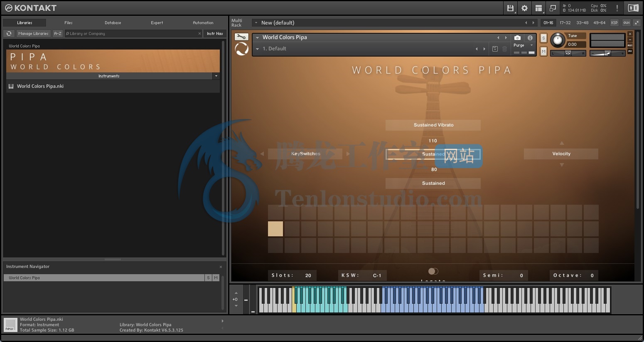Toggle the PV button on instrument header
The image size is (644, 342).
point(630,51)
